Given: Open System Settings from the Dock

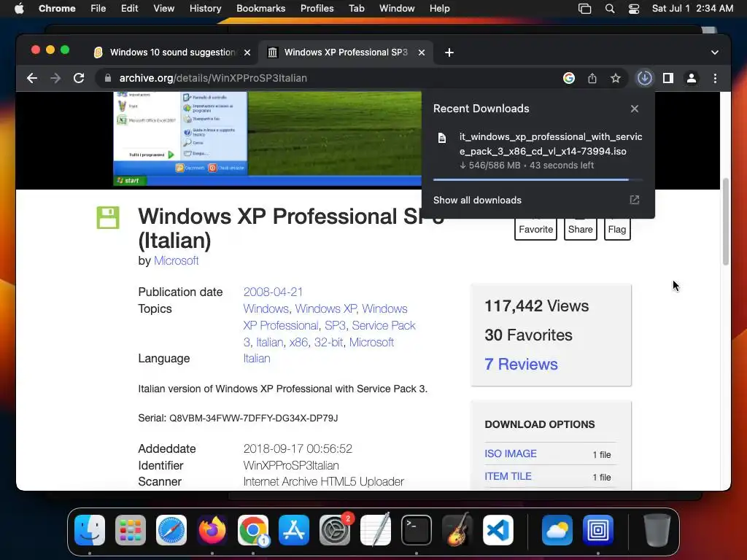Looking at the screenshot, I should pos(334,530).
